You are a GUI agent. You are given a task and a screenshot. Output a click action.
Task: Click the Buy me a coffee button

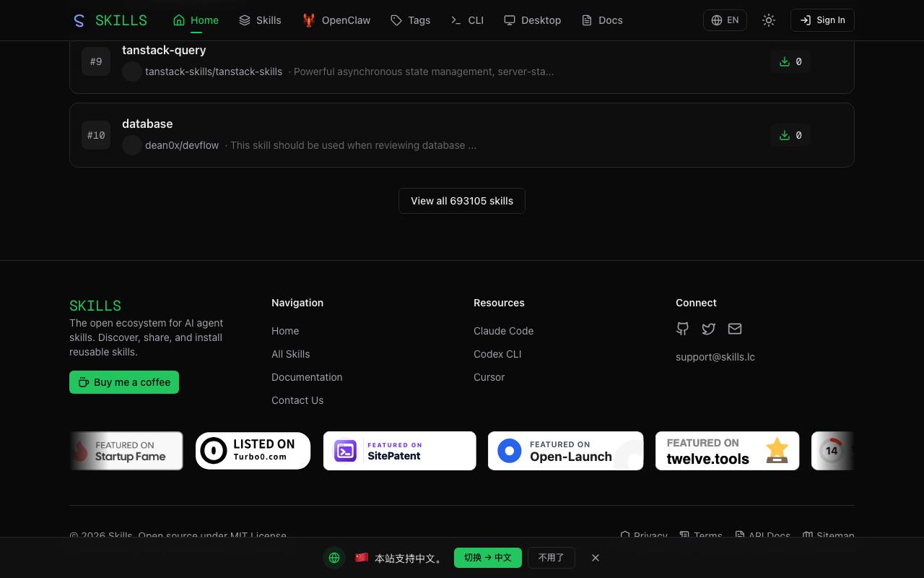pyautogui.click(x=124, y=382)
